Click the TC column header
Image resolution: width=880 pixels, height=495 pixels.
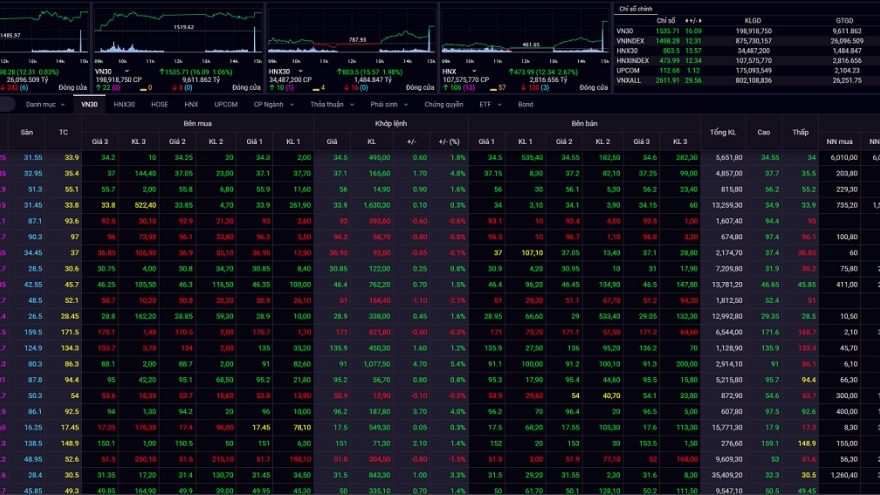[64, 132]
